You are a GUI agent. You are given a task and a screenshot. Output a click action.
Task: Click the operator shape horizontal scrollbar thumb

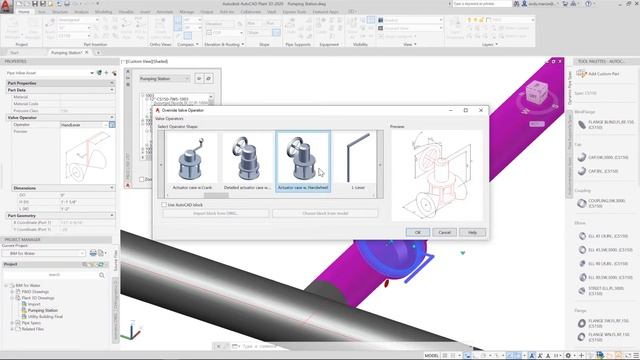point(216,196)
